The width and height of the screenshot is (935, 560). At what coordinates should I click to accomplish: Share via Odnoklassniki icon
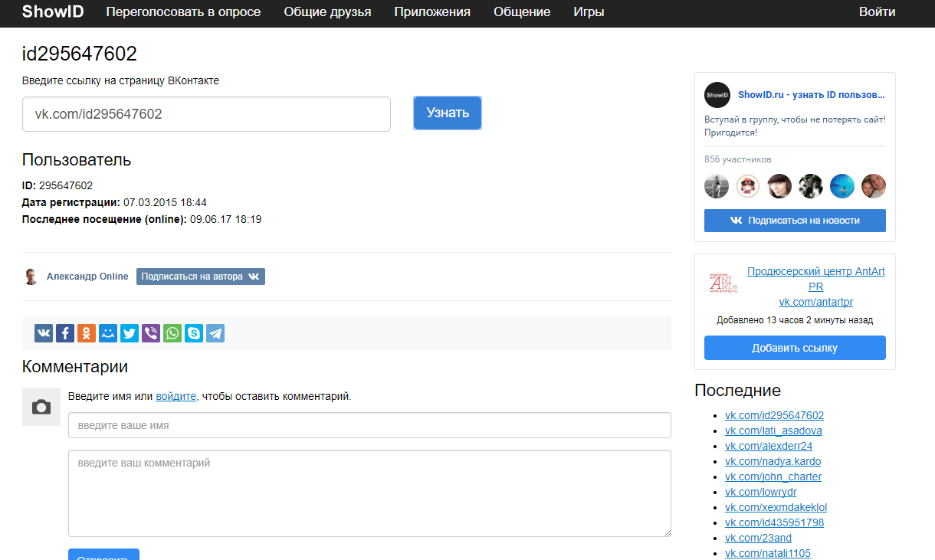(87, 333)
